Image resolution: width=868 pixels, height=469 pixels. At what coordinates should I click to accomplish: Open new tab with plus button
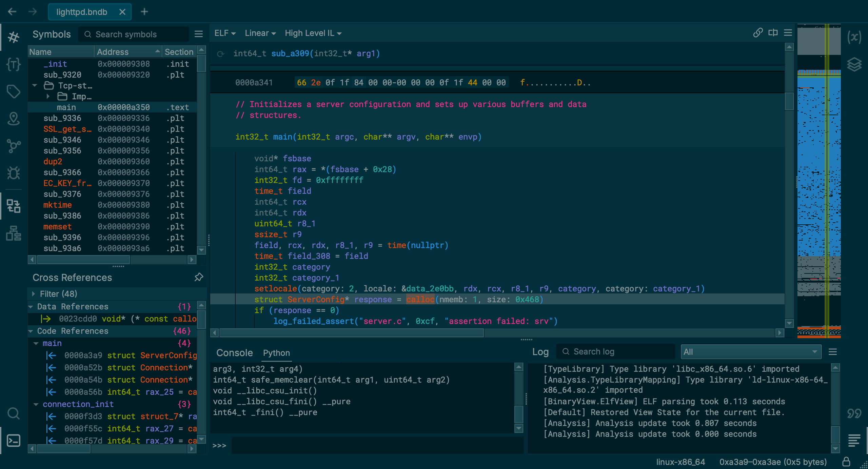point(144,12)
